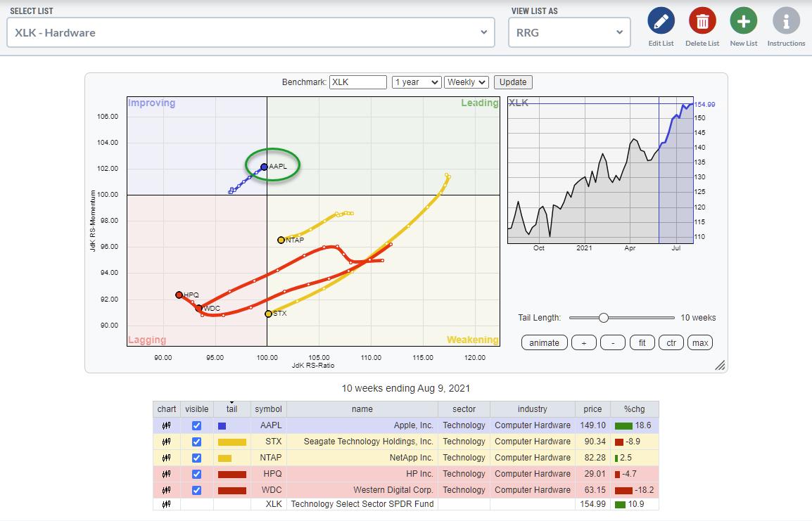Click the Edit List pencil icon
The height and width of the screenshot is (521, 812).
pos(661,21)
